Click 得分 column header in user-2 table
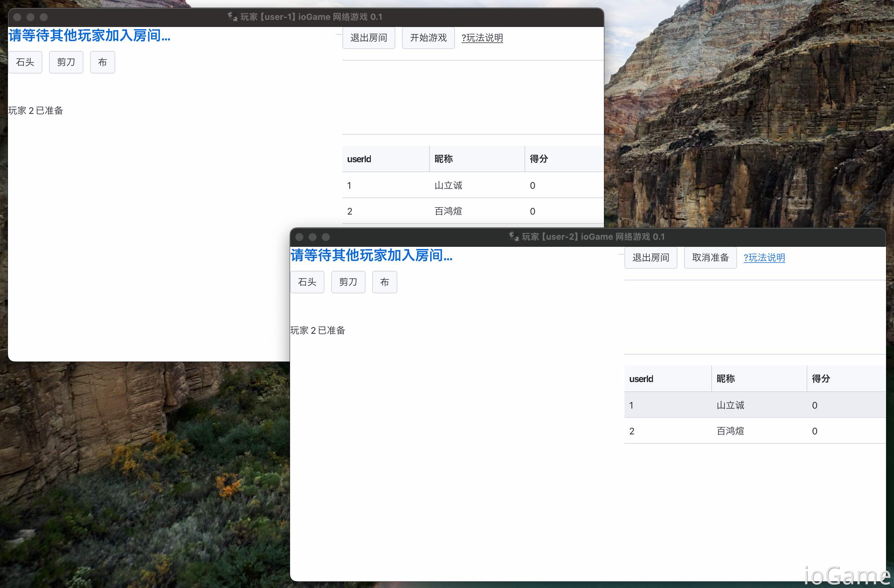This screenshot has height=588, width=894. [820, 378]
